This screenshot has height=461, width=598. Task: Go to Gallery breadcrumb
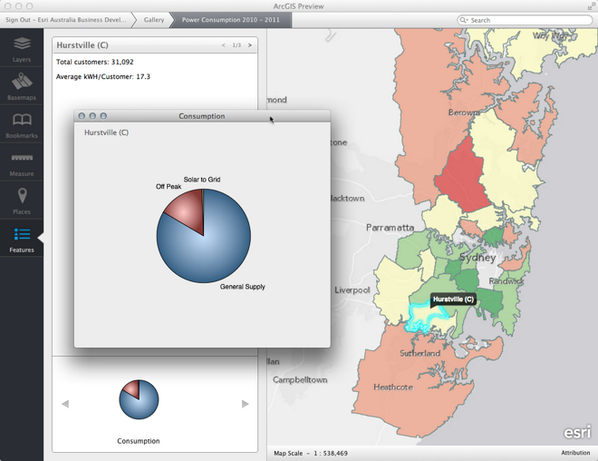pyautogui.click(x=154, y=20)
